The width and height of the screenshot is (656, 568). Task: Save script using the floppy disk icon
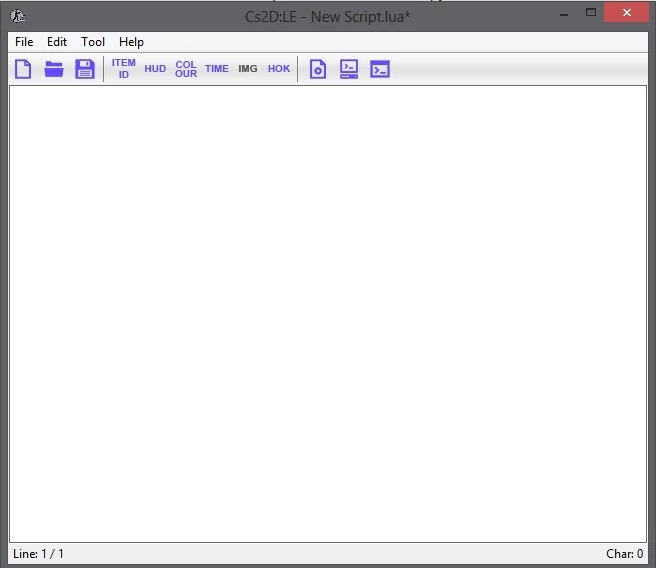85,69
